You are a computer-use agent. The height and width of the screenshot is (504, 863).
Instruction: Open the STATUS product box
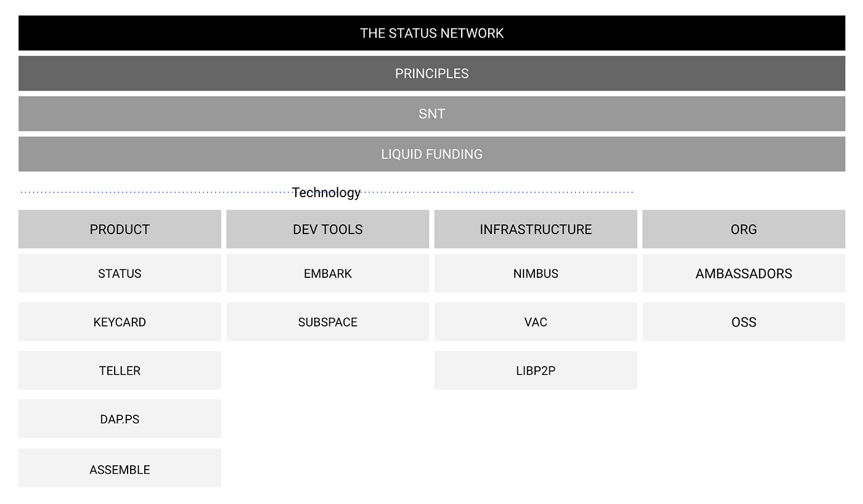coord(120,274)
